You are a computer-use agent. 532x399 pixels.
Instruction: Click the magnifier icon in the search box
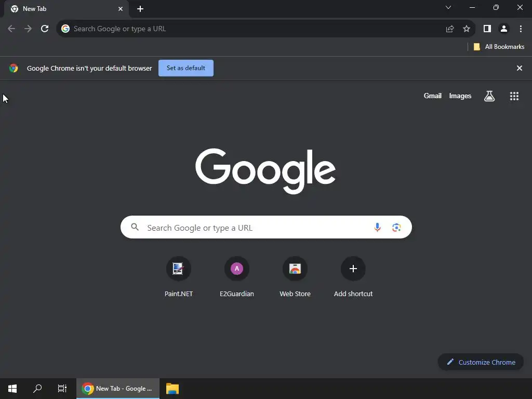click(135, 227)
